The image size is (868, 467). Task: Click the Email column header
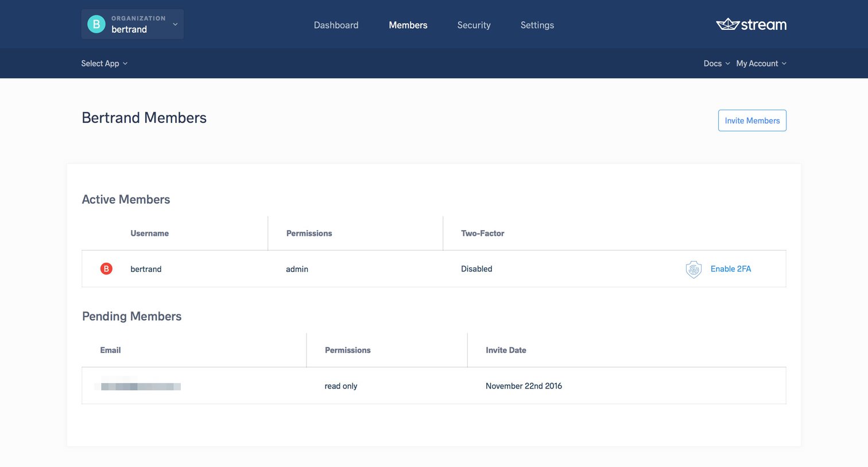coord(110,351)
